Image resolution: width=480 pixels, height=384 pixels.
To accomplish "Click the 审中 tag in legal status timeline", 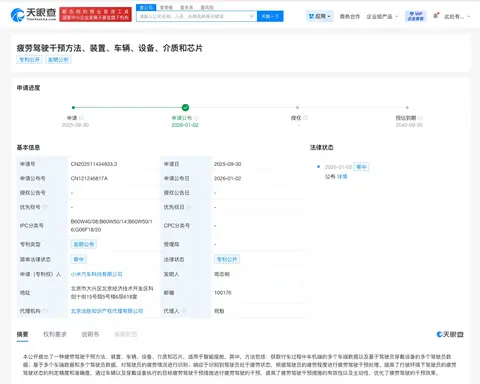I will coord(361,167).
